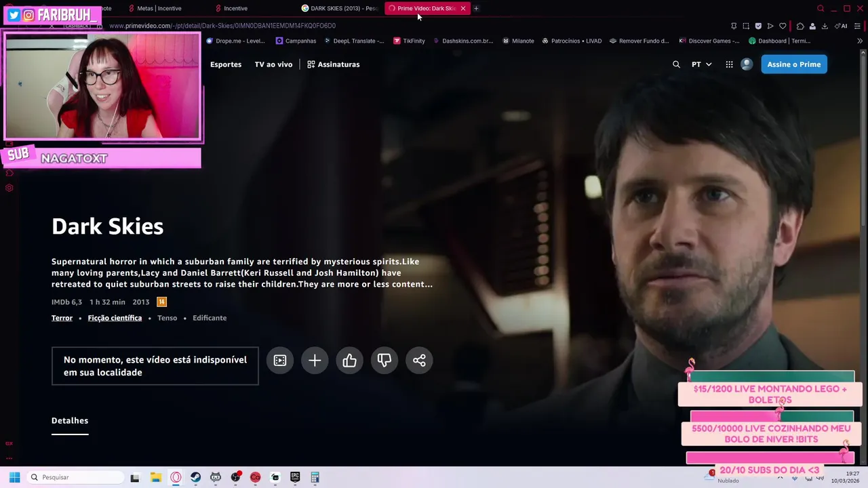Show more bookmarks with double chevron
This screenshot has width=868, height=488.
click(860, 41)
